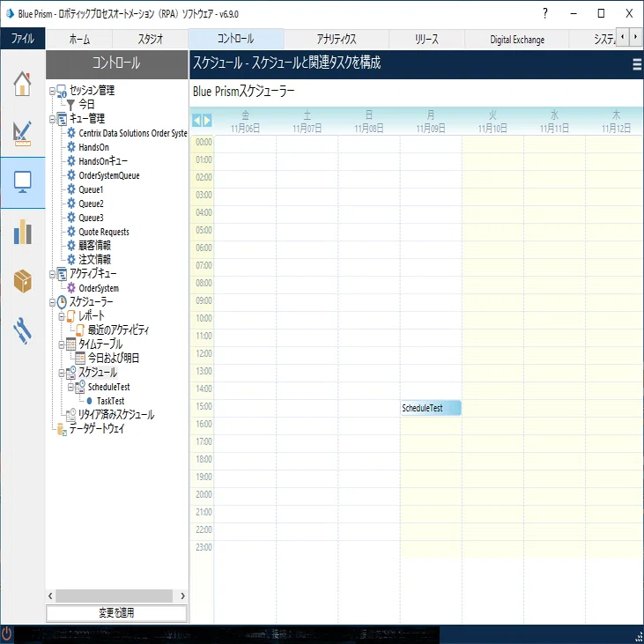Click the gear icon beside Queue1
644x644 pixels.
tap(71, 189)
